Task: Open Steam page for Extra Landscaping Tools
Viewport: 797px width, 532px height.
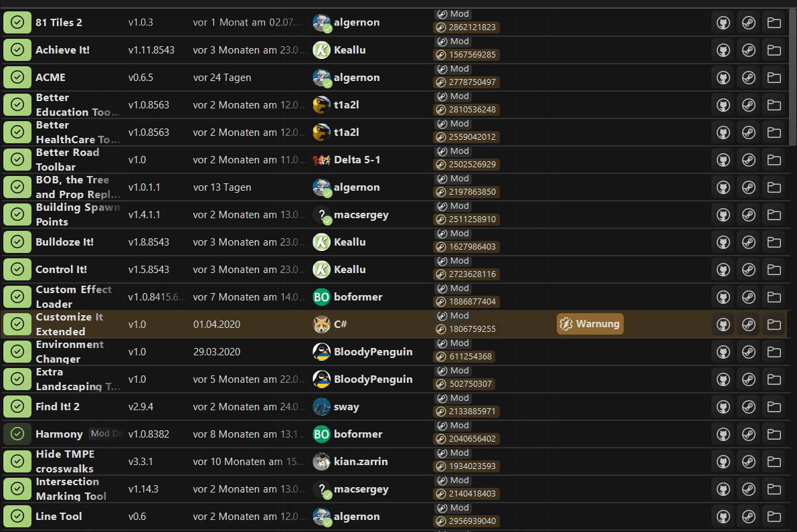Action: pos(749,379)
